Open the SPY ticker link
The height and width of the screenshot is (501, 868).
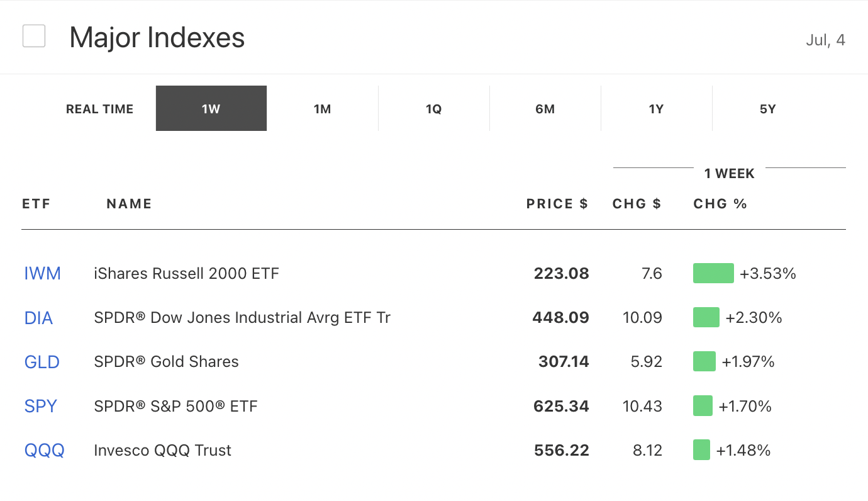pos(41,406)
